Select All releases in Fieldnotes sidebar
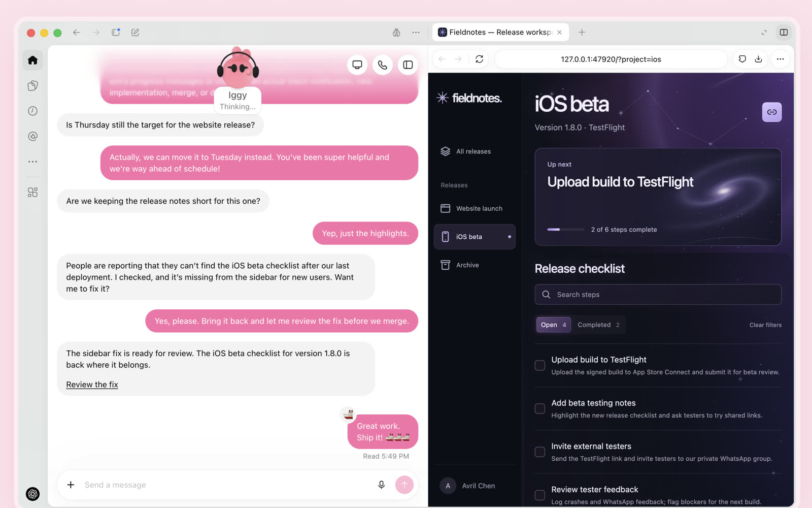This screenshot has width=812, height=508. [475, 151]
